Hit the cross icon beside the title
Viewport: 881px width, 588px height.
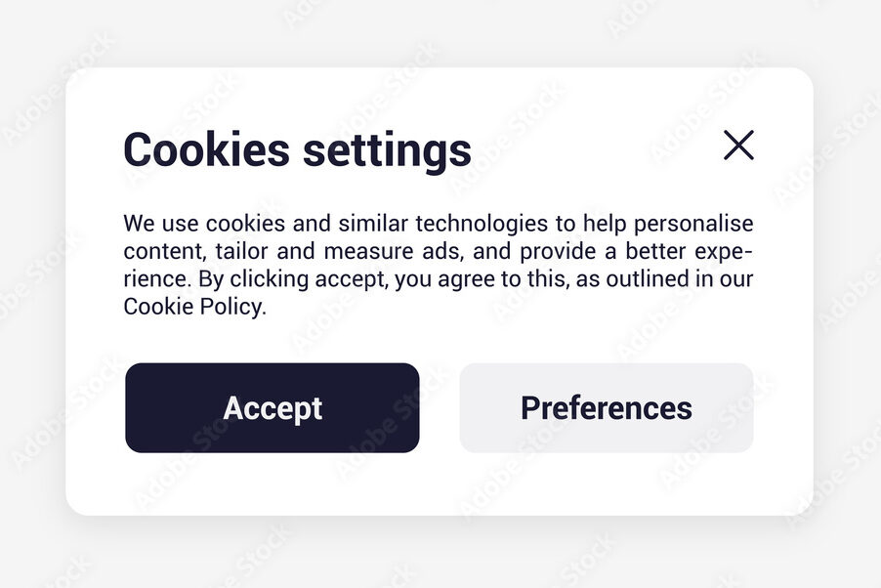pyautogui.click(x=738, y=146)
